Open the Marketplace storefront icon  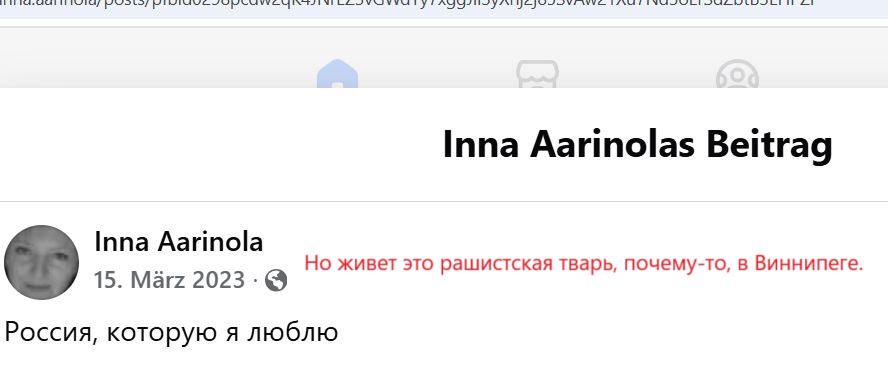[x=537, y=75]
